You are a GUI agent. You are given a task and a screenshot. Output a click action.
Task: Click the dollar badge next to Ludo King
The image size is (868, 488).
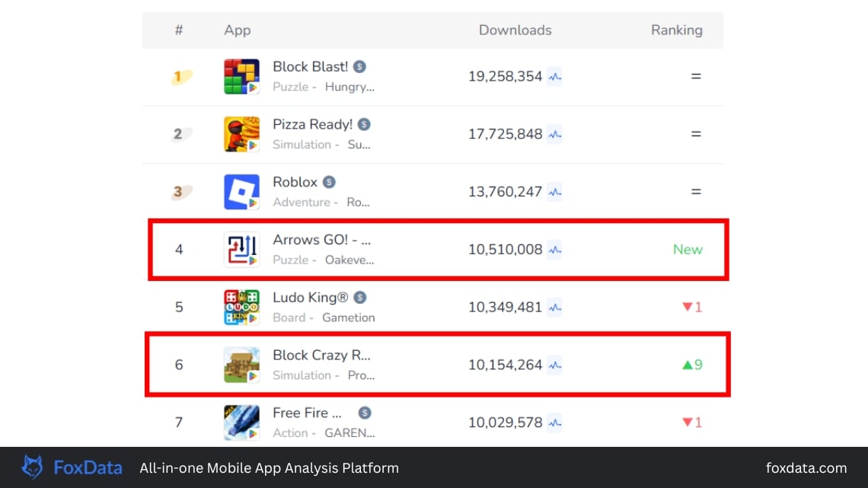click(x=360, y=298)
